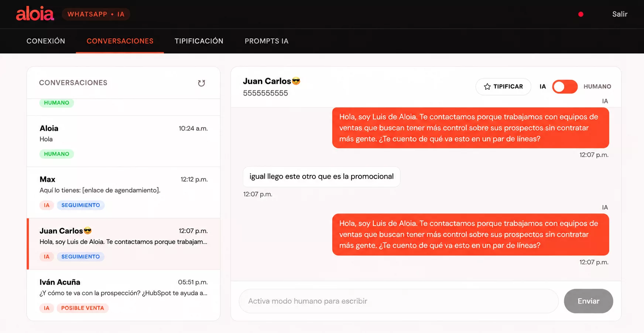Click the IA tag under Juan Carlos

pos(47,257)
